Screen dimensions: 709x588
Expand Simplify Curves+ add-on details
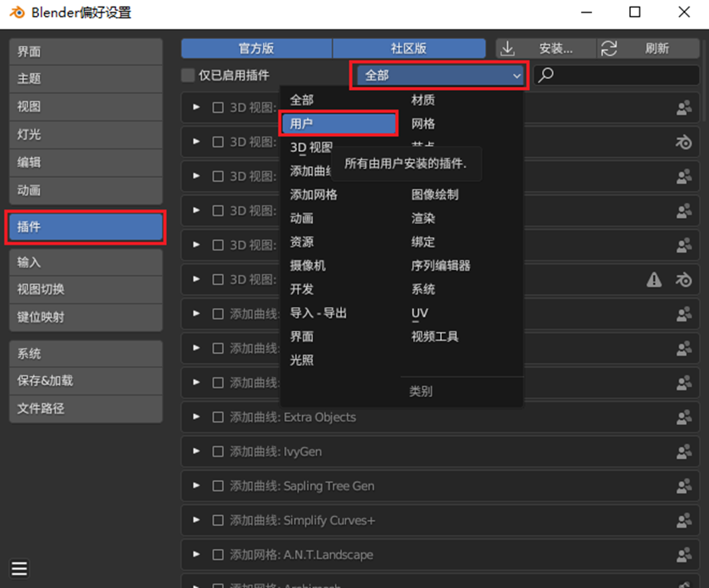pyautogui.click(x=196, y=520)
